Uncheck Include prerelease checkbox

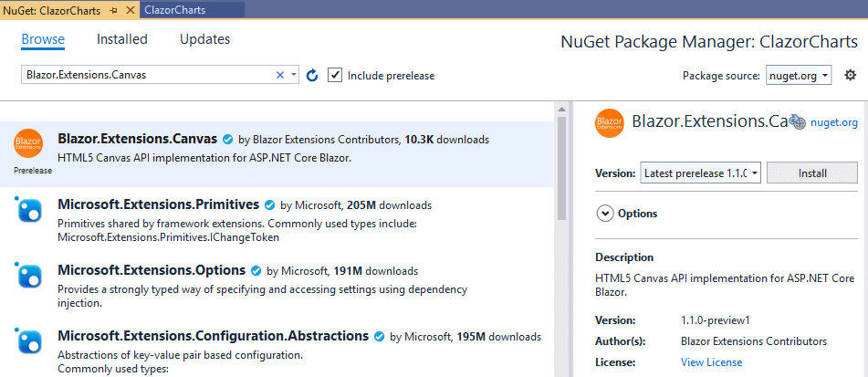coord(335,75)
